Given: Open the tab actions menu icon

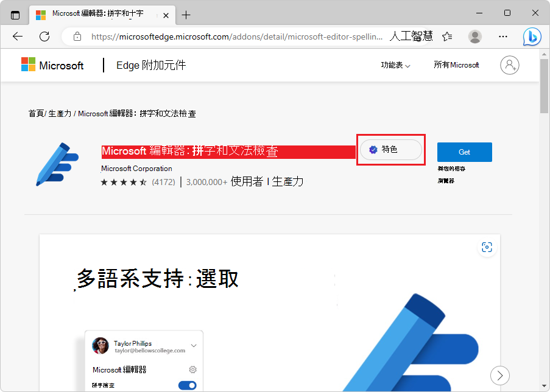Looking at the screenshot, I should coord(15,15).
